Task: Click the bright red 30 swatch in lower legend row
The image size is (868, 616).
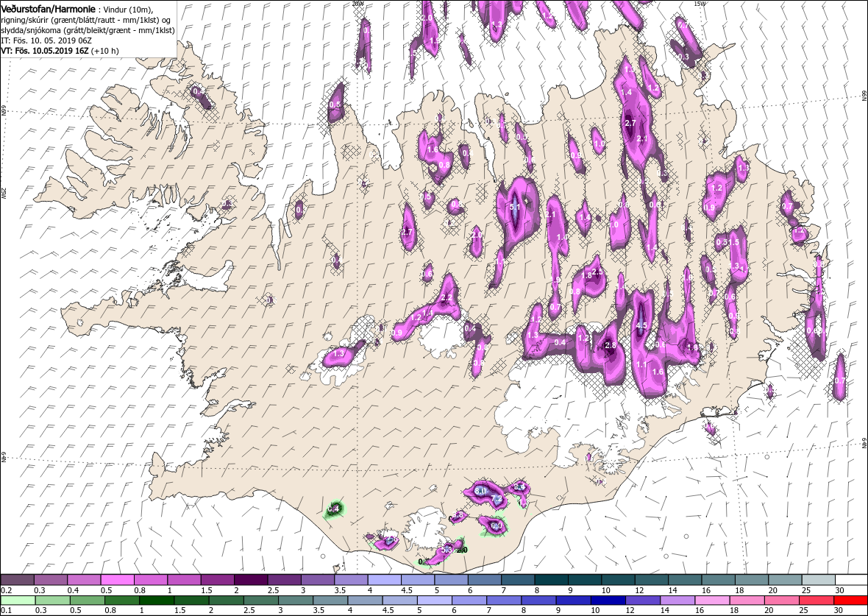Action: pyautogui.click(x=850, y=601)
